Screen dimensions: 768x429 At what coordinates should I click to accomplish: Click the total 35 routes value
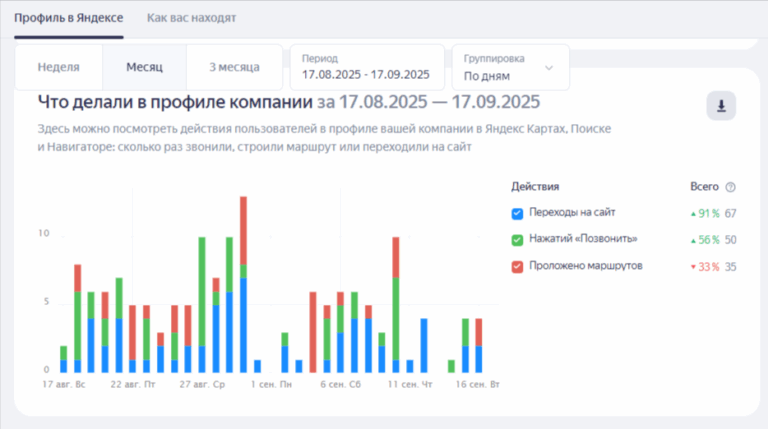click(730, 267)
